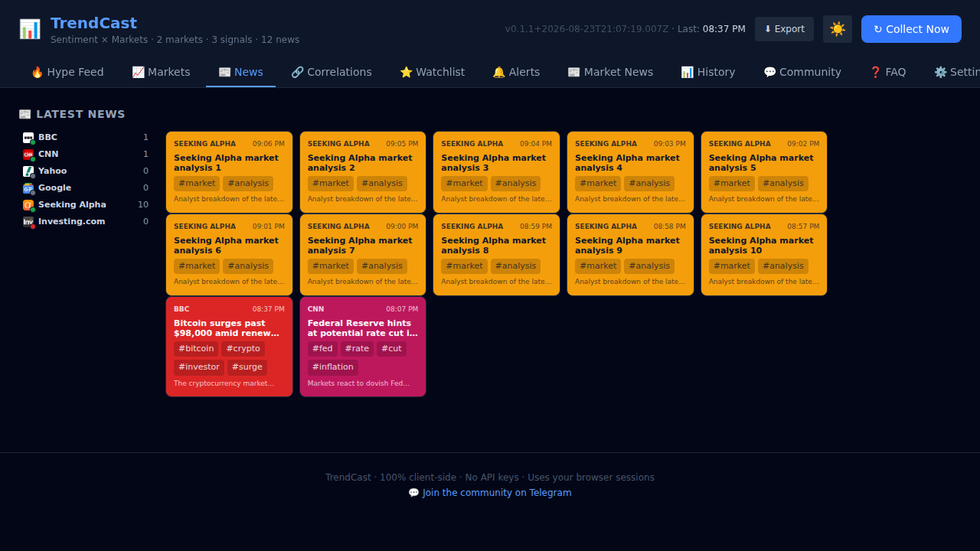The height and width of the screenshot is (551, 980).
Task: Click the TrendCast title
Action: click(x=93, y=23)
